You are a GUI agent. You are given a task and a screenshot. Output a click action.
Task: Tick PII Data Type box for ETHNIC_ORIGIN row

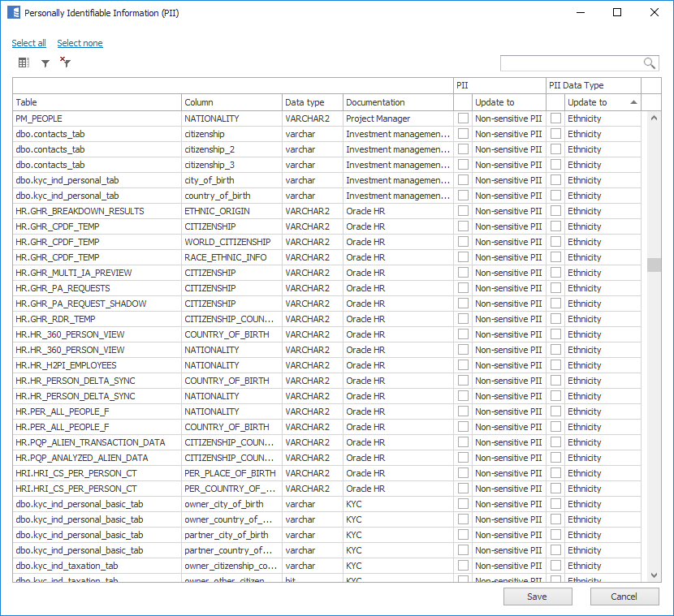click(x=555, y=211)
